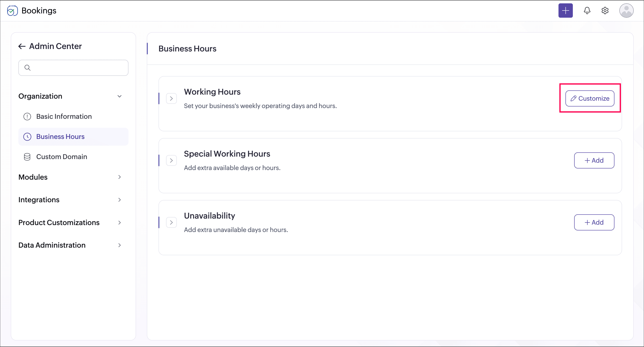Screen dimensions: 644x347
Task: Add an Unavailability entry
Action: pyautogui.click(x=594, y=222)
